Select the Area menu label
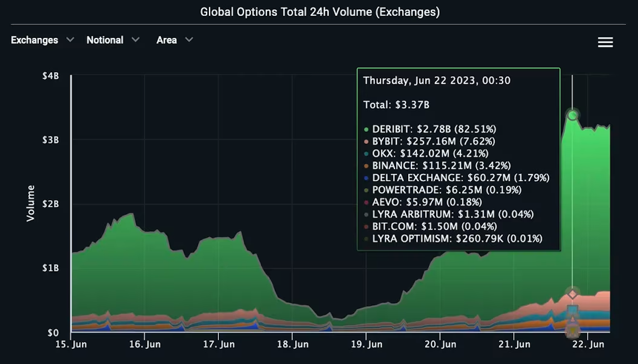Image resolution: width=638 pixels, height=364 pixels. (x=166, y=40)
